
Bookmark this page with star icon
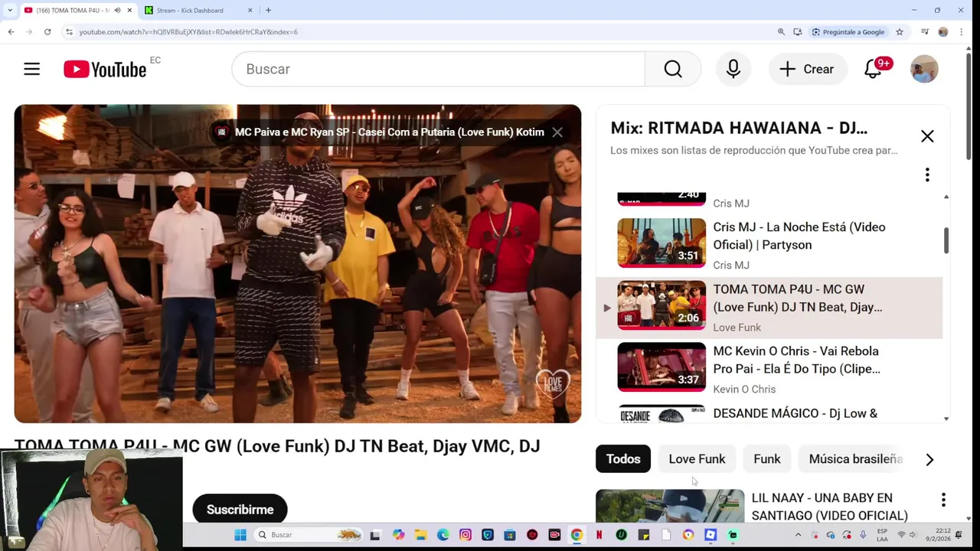point(900,31)
